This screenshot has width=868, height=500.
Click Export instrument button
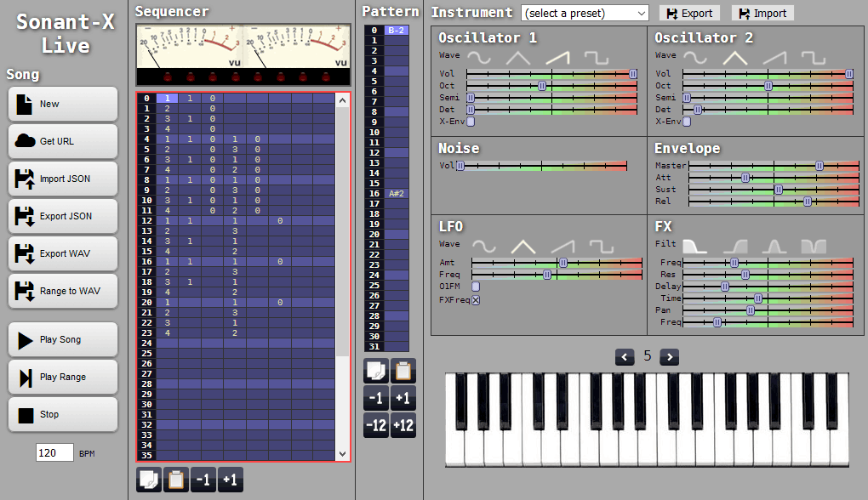[689, 14]
